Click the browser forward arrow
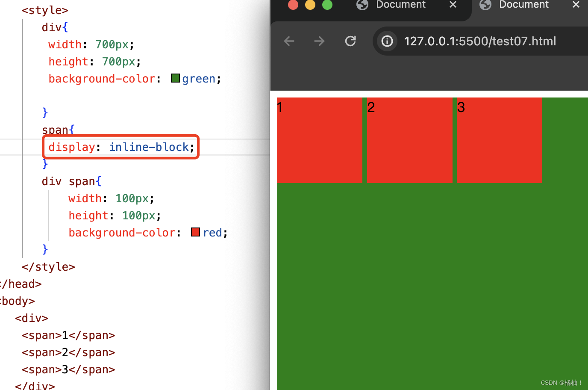 319,41
